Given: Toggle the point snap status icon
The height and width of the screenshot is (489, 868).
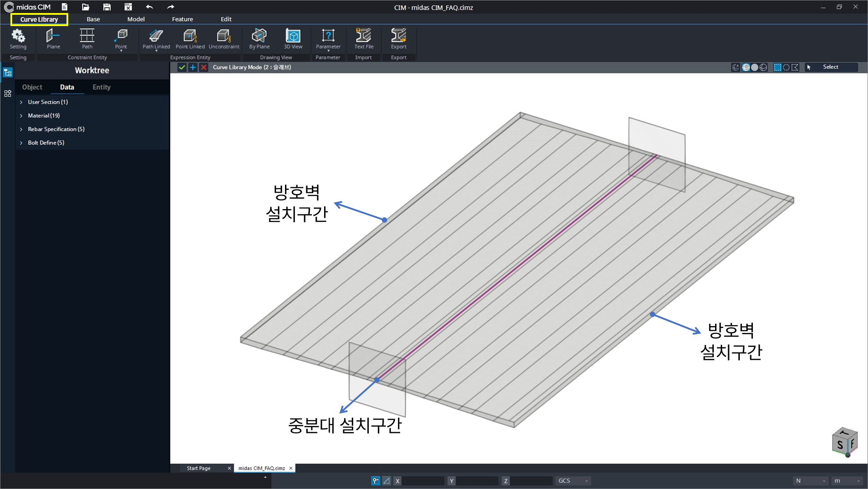Looking at the screenshot, I should click(x=376, y=481).
